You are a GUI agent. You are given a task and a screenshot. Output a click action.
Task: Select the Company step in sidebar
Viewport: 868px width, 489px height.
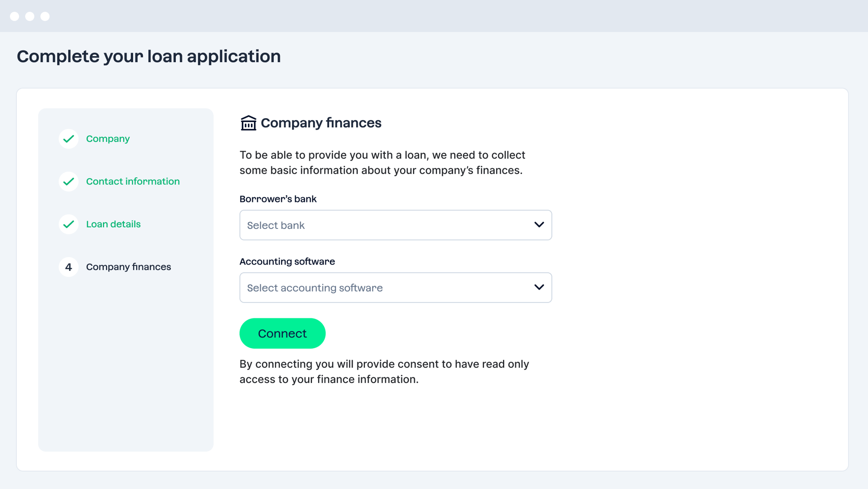point(108,139)
